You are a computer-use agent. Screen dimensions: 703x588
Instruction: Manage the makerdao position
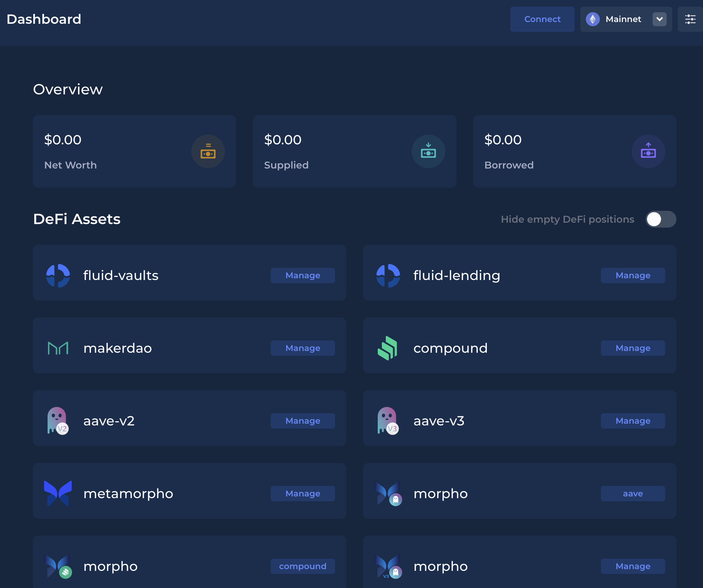point(303,348)
